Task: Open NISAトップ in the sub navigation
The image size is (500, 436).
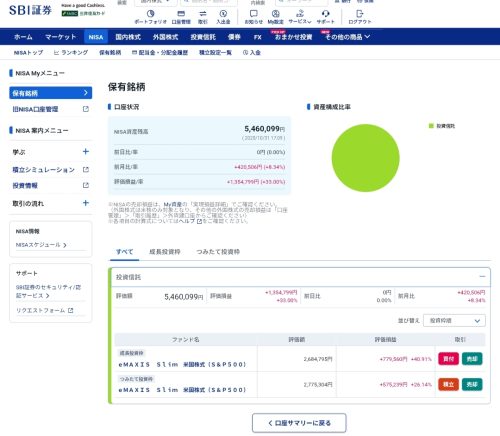Action: click(28, 53)
